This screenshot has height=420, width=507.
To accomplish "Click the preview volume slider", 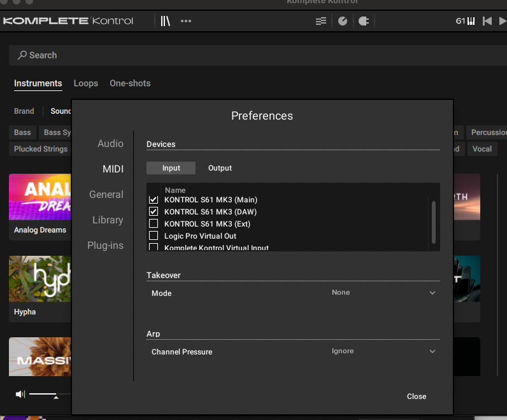I will pyautogui.click(x=50, y=394).
